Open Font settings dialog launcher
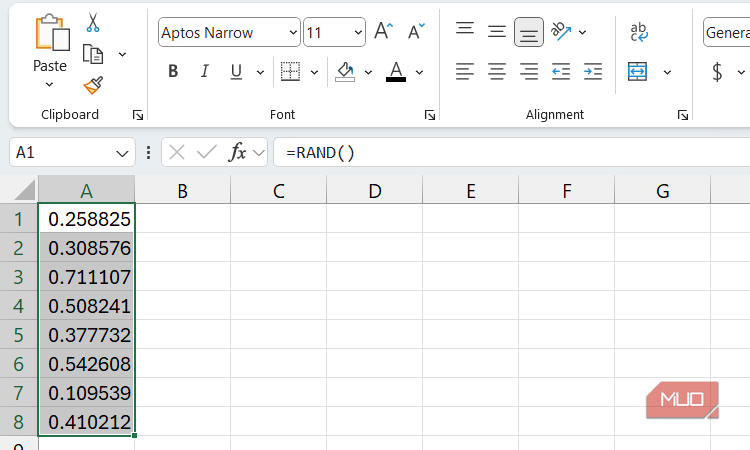This screenshot has height=450, width=750. click(430, 115)
